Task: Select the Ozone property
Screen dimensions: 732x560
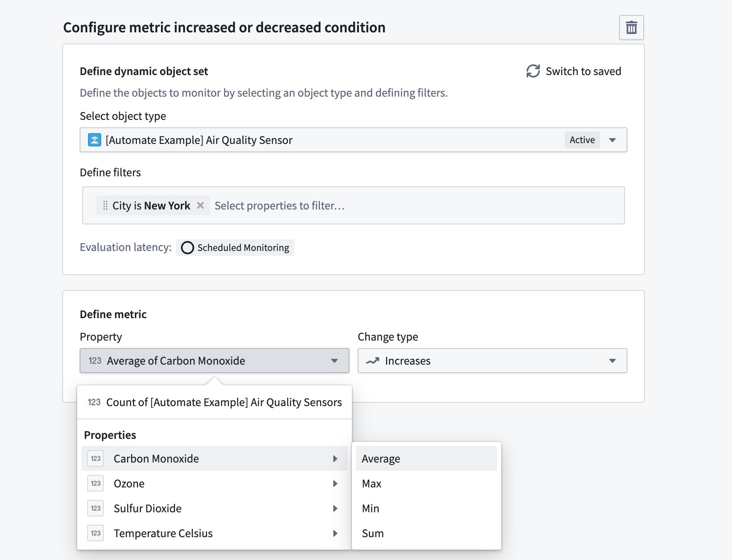Action: [215, 483]
